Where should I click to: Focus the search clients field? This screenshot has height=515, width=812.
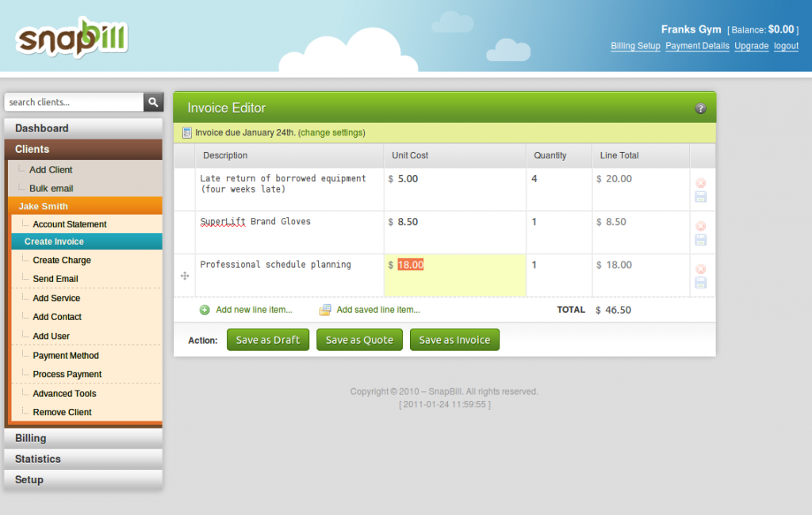click(74, 102)
